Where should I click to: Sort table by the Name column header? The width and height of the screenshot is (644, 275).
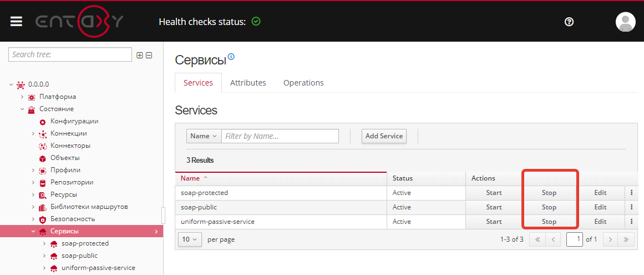coord(190,178)
